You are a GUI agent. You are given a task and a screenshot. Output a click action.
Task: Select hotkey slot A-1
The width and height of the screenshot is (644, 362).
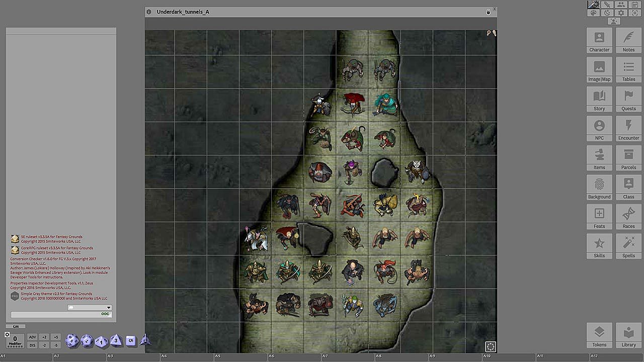(27, 357)
